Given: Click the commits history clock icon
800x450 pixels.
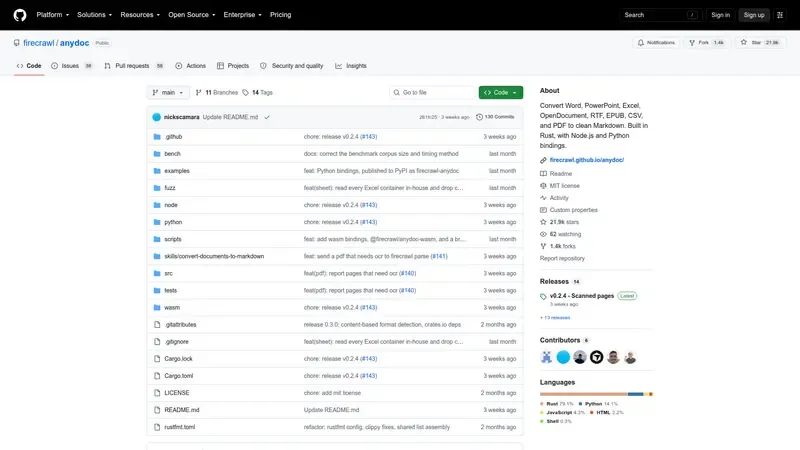Looking at the screenshot, I should (x=479, y=117).
